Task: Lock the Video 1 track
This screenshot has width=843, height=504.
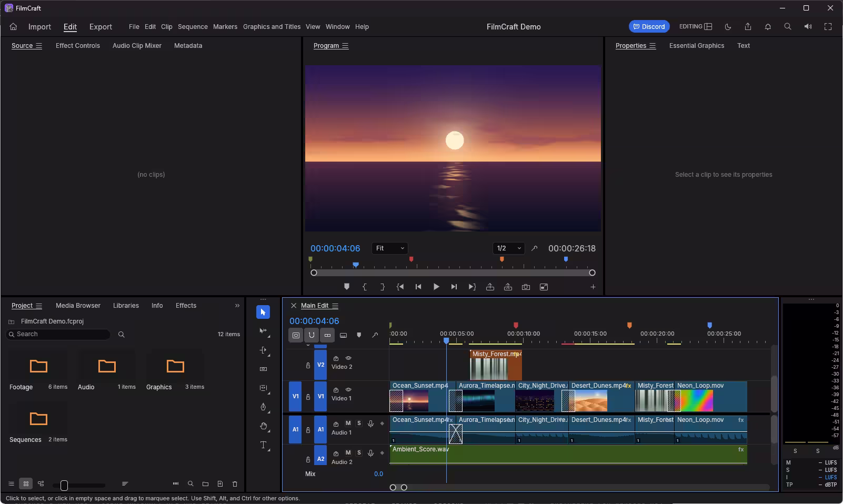Action: 308,397
